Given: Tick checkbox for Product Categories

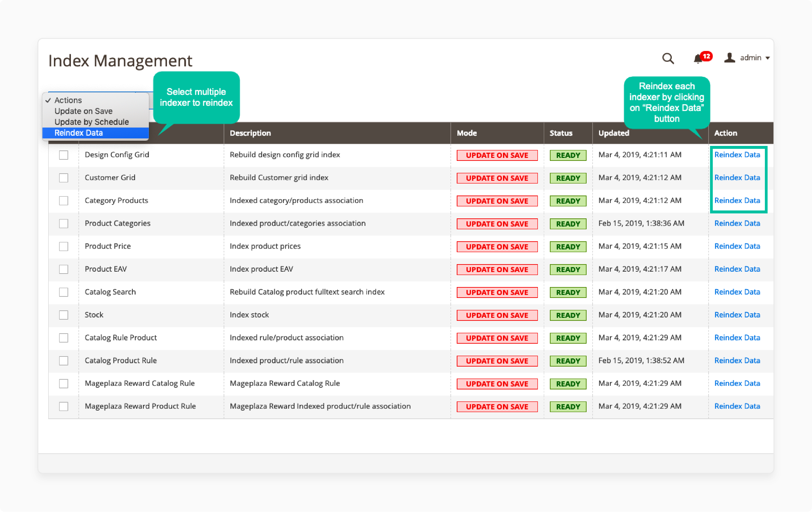Looking at the screenshot, I should click(x=63, y=224).
